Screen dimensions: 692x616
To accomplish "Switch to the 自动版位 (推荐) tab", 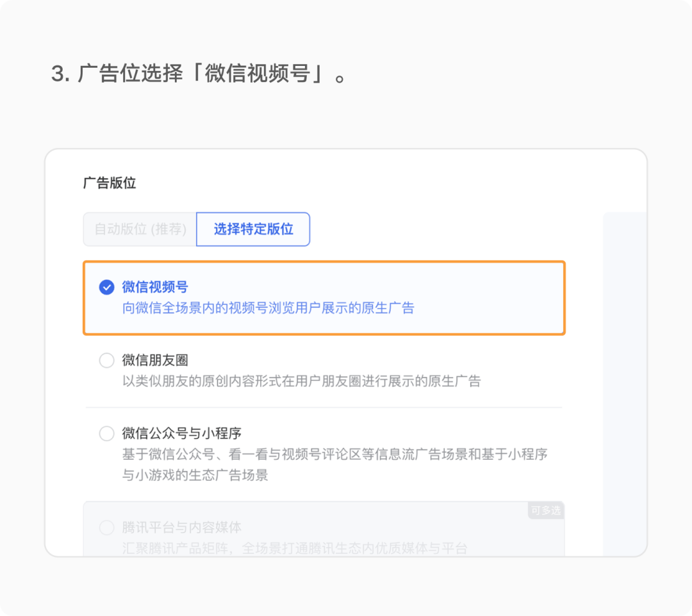I will tap(138, 229).
